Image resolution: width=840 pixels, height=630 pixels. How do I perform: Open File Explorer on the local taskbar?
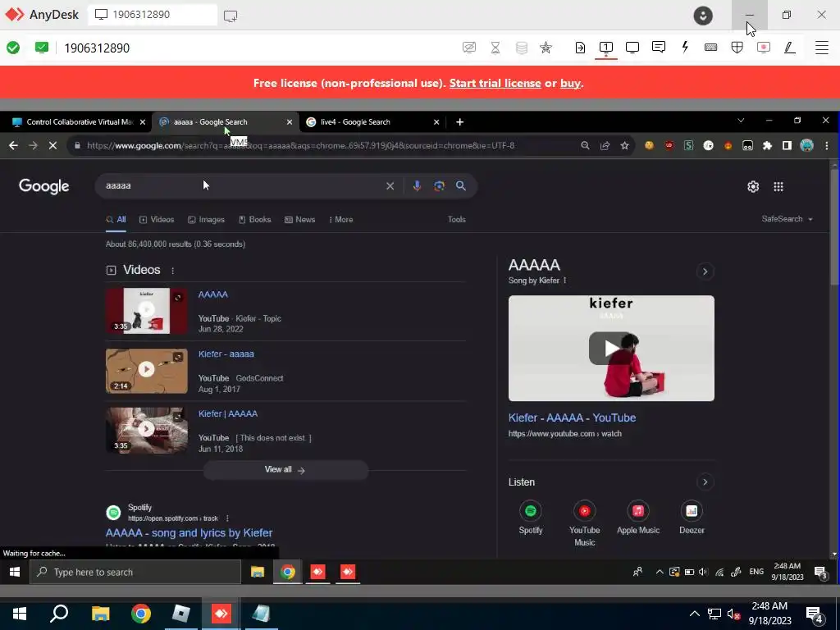(x=100, y=614)
